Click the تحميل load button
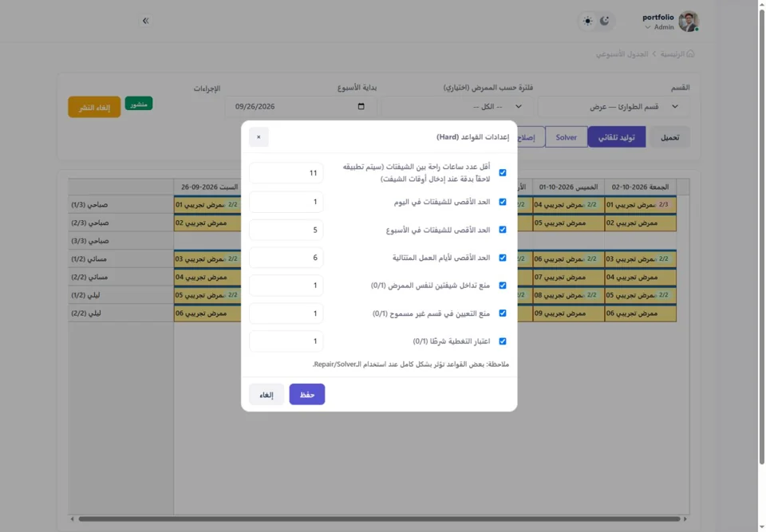Image resolution: width=766 pixels, height=532 pixels. click(669, 137)
